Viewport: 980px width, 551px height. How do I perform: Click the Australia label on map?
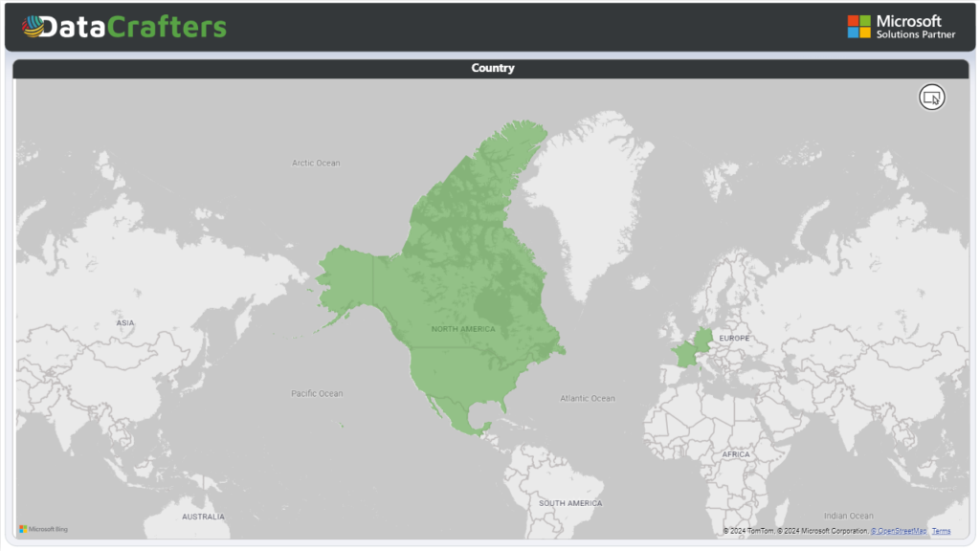(203, 517)
